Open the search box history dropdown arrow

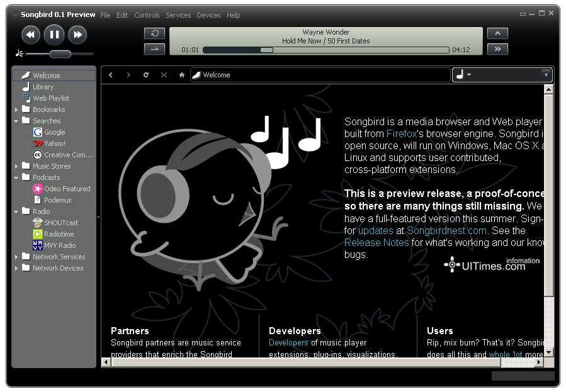pyautogui.click(x=546, y=75)
